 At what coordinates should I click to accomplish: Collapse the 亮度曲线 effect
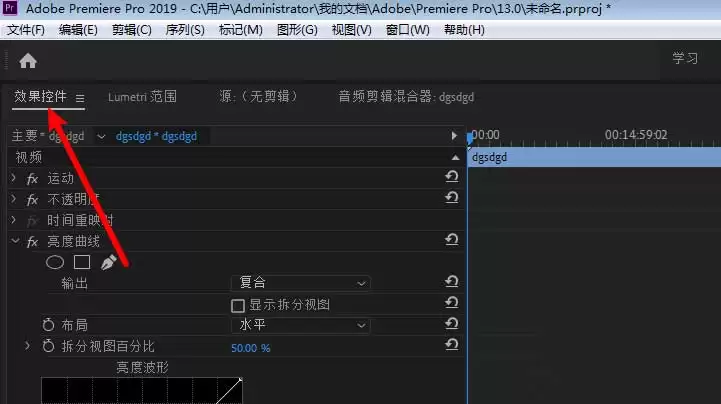pos(15,240)
